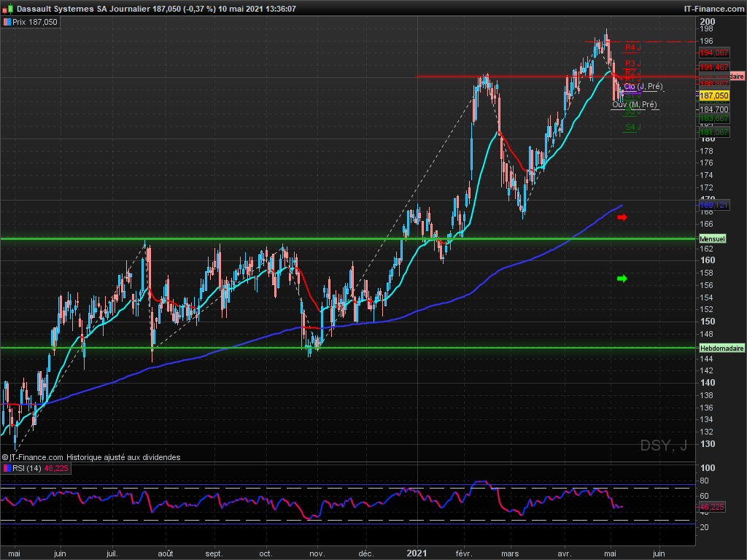Viewport: 747px width, 560px height.
Task: Click the RSI 46,225 value tag on right axis
Action: pos(712,507)
